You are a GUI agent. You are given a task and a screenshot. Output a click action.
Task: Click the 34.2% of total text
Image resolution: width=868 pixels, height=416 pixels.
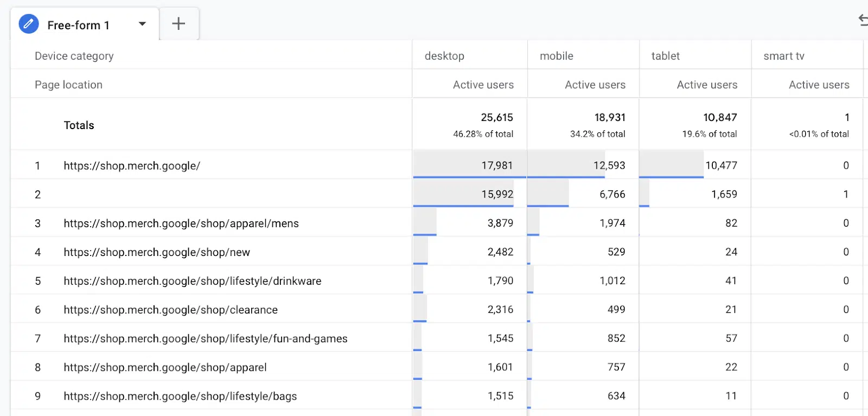tap(598, 134)
